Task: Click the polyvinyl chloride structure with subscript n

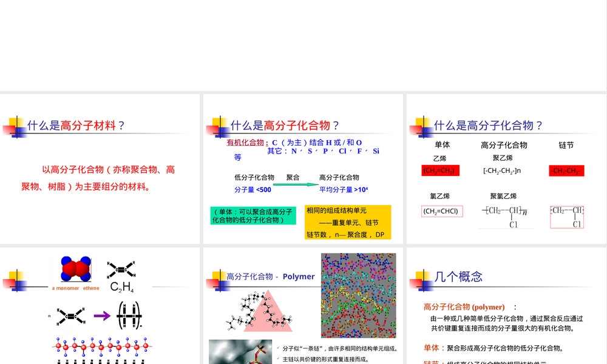Action: [x=505, y=217]
